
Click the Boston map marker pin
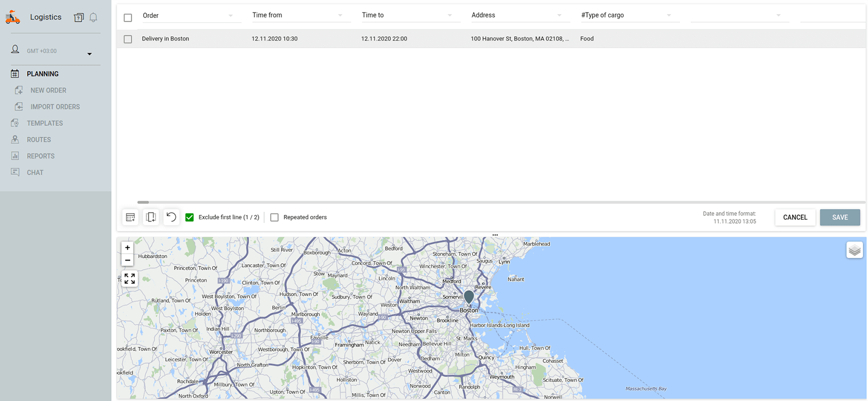click(x=469, y=297)
